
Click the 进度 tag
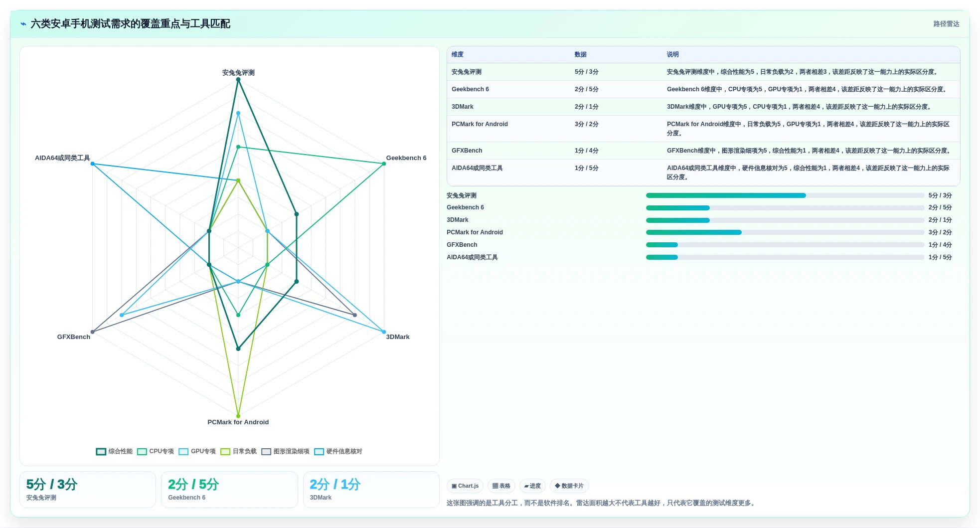click(532, 486)
